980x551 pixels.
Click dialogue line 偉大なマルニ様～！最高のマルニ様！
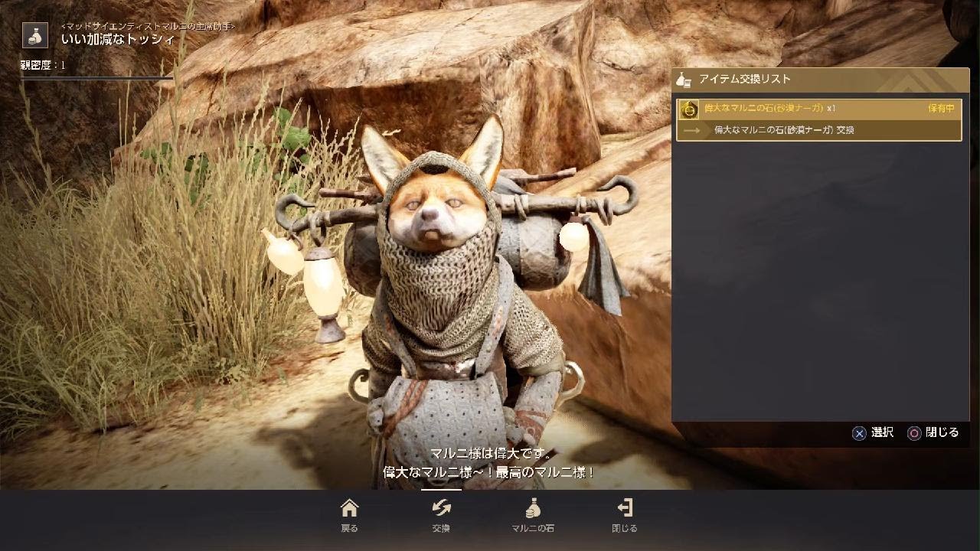click(489, 473)
